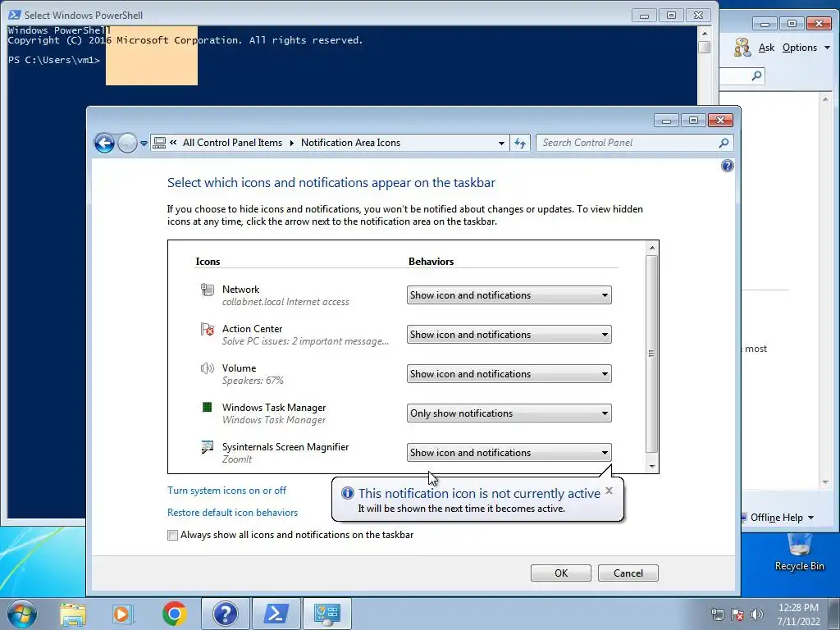Click the search magnifier in Control Panel
Viewport: 840px width, 630px height.
tap(724, 143)
